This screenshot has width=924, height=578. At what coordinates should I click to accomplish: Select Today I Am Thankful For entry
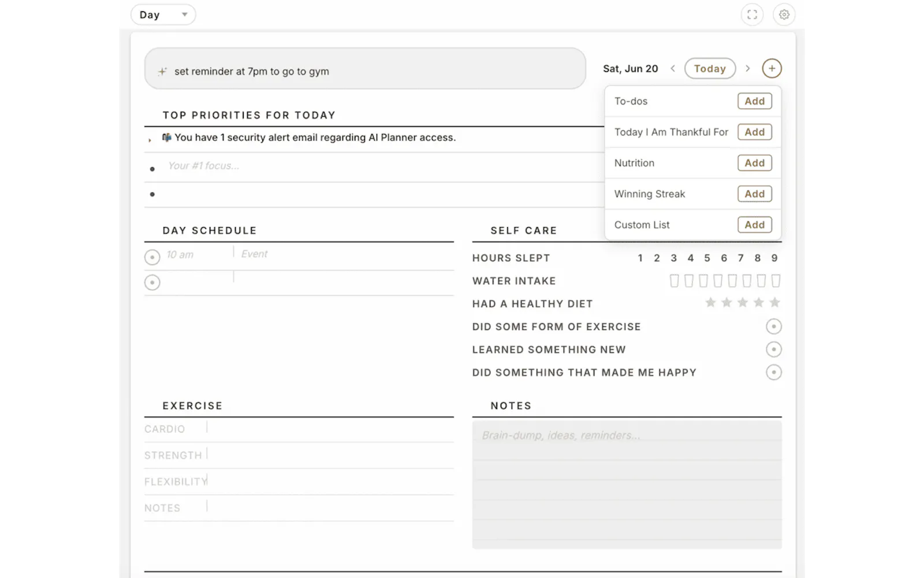tap(671, 132)
